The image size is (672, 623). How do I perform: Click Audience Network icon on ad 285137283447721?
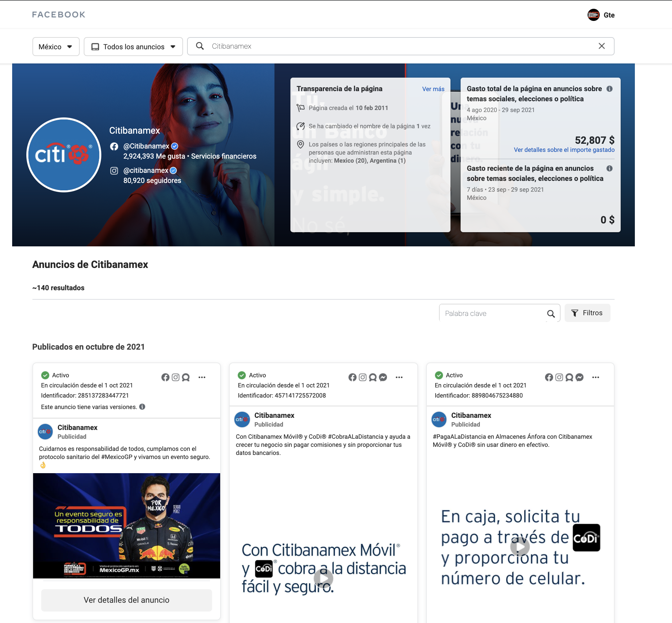[186, 377]
